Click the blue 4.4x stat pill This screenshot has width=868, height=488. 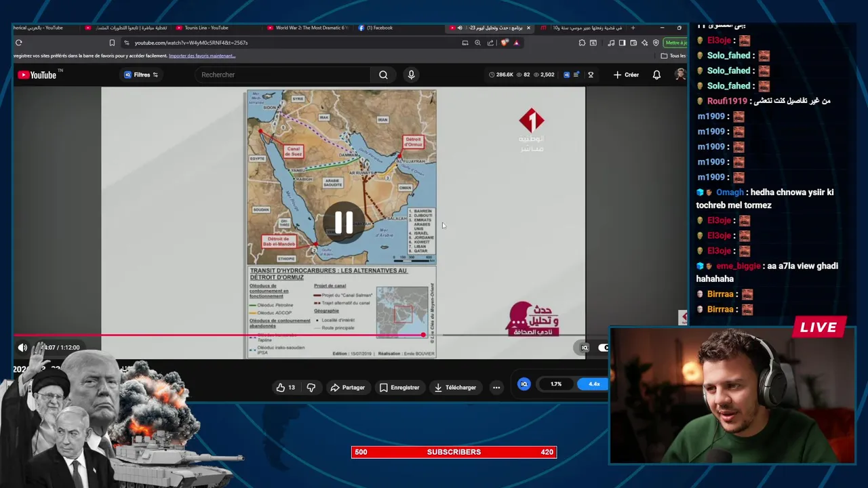tap(593, 384)
